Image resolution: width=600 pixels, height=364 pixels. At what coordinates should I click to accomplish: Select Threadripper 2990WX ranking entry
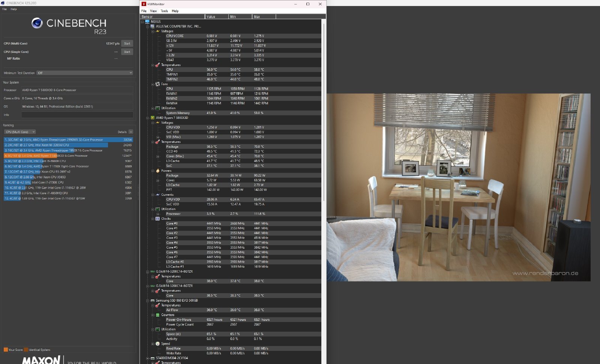(68, 139)
